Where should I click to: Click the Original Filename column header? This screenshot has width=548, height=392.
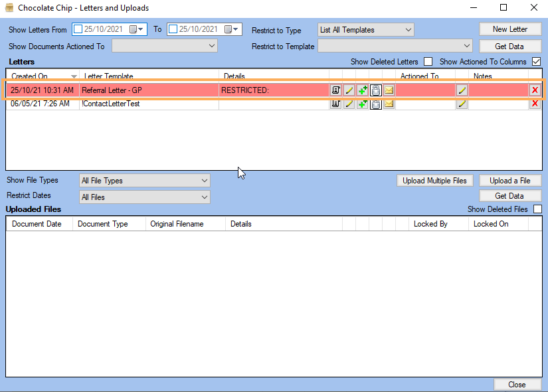[185, 224]
